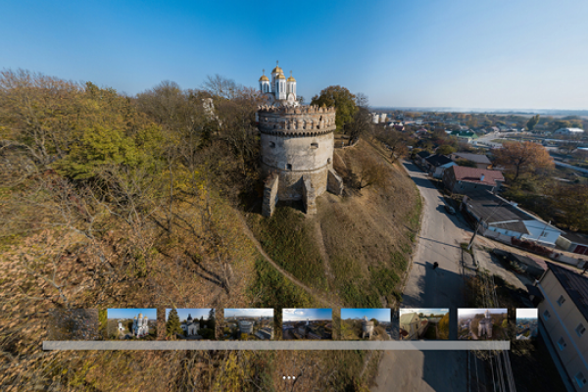
Task: Select the leftmost dark foliage thumbnail
Action: point(73,323)
